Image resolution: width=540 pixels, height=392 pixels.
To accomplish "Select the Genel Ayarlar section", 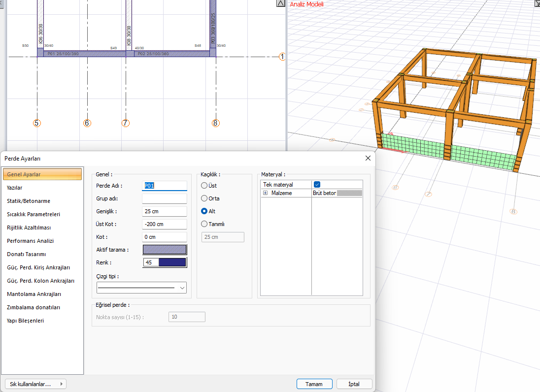I will tap(42, 174).
